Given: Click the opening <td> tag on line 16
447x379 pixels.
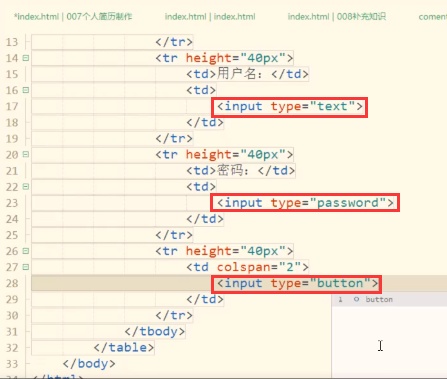Looking at the screenshot, I should (201, 90).
